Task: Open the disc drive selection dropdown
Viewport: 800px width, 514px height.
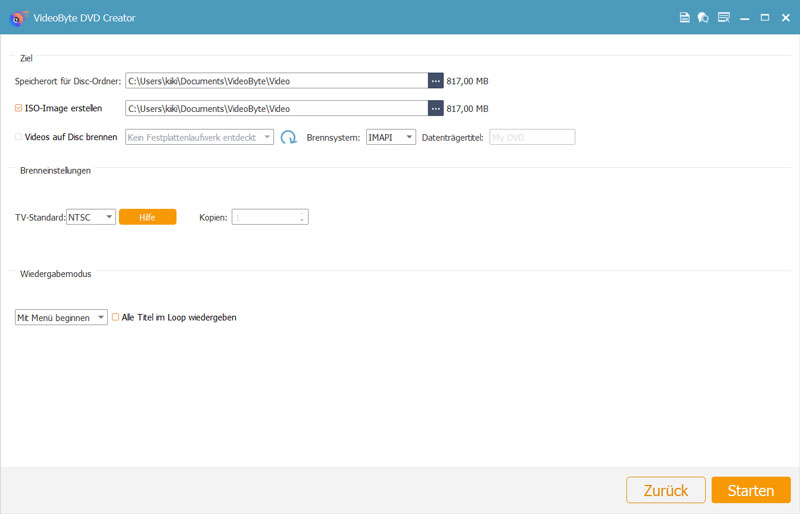Action: (199, 137)
